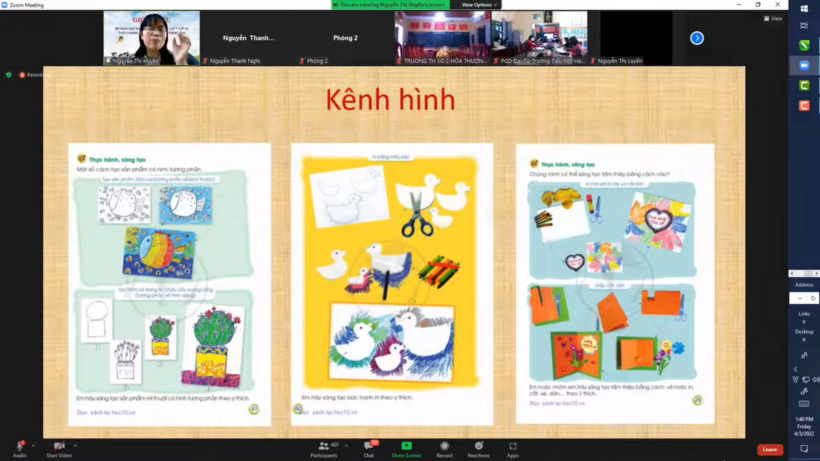Unmute using the Audio microphone icon
The width and height of the screenshot is (820, 461).
coord(19,446)
